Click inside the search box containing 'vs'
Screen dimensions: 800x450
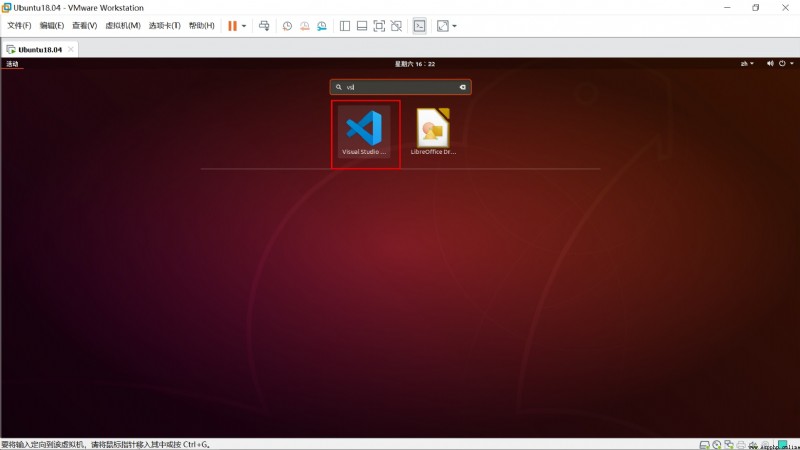[400, 87]
